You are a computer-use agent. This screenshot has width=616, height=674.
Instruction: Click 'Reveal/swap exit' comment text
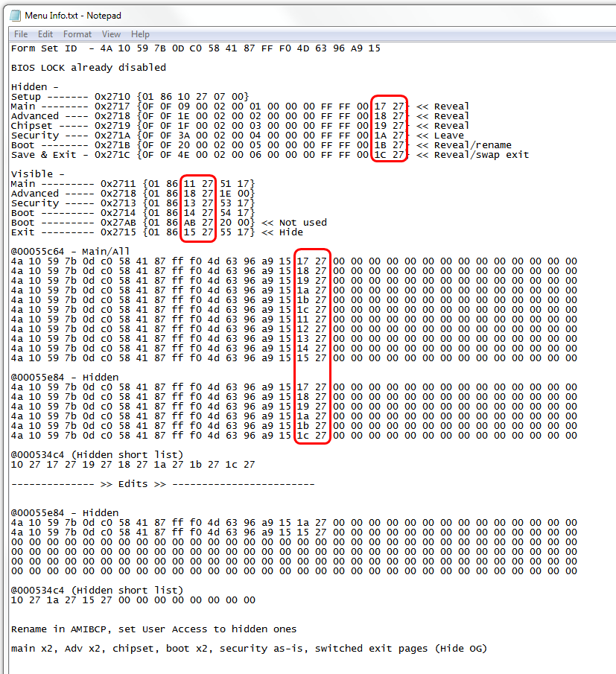[x=481, y=155]
